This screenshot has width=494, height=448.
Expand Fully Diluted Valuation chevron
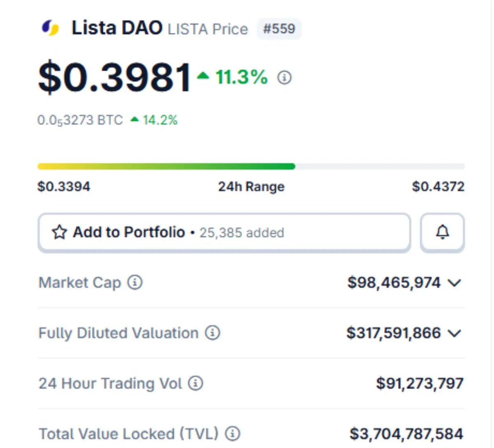454,333
